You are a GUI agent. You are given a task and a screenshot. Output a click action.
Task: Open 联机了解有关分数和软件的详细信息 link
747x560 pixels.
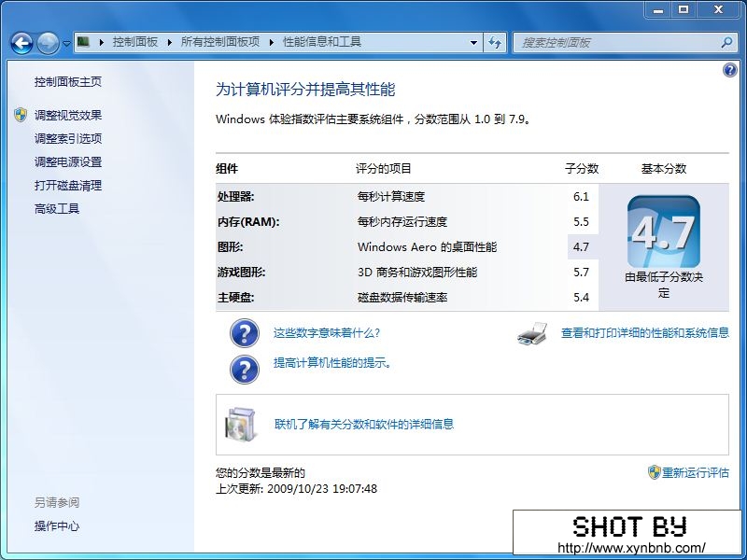point(364,424)
